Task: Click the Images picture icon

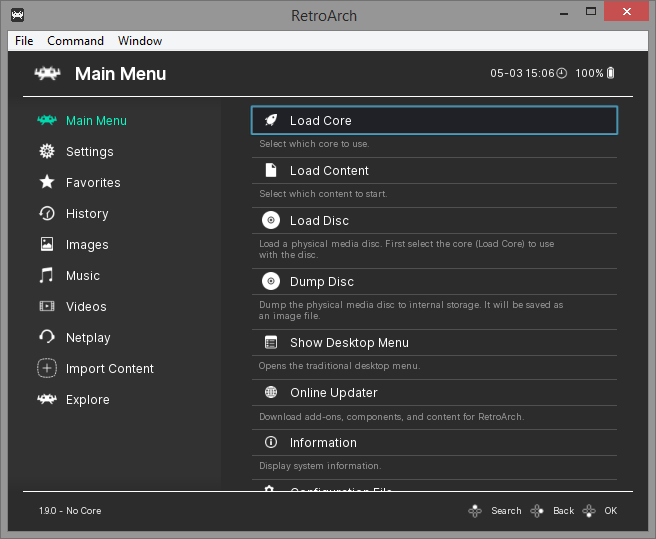Action: (x=47, y=244)
